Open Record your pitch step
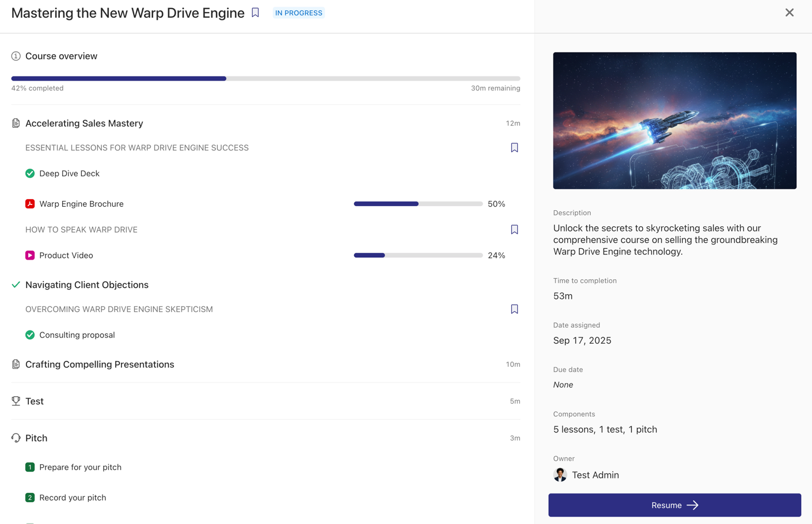 click(x=73, y=498)
